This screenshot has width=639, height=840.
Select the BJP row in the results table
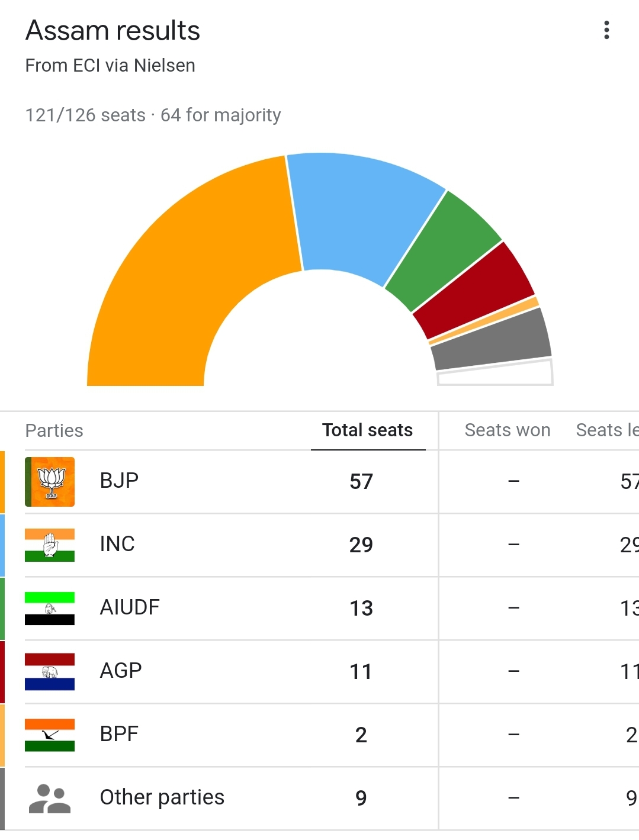point(237,481)
